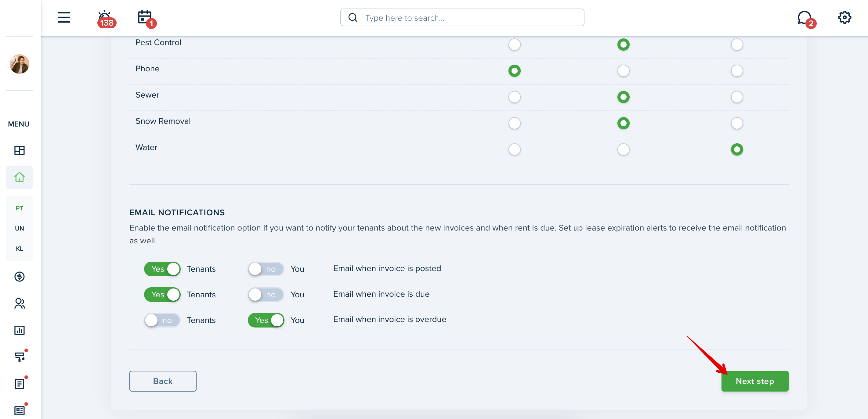This screenshot has height=419, width=868.
Task: Click selected radio for Pest Control
Action: [x=623, y=45]
